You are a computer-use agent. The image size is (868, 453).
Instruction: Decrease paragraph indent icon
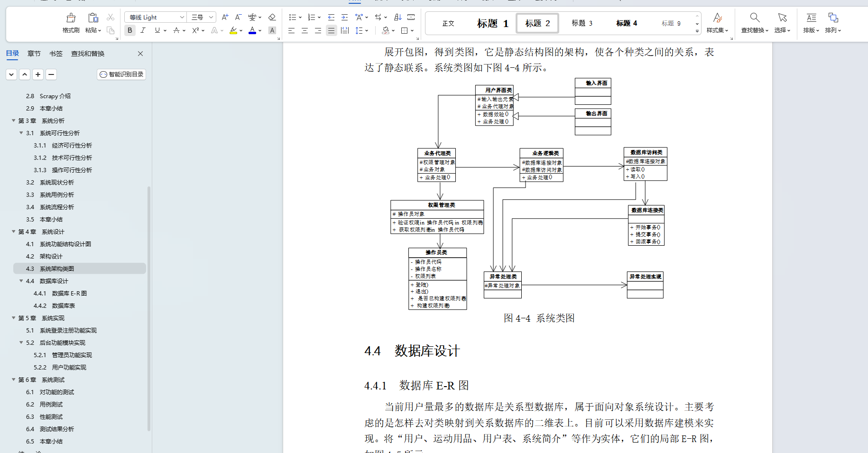[331, 17]
